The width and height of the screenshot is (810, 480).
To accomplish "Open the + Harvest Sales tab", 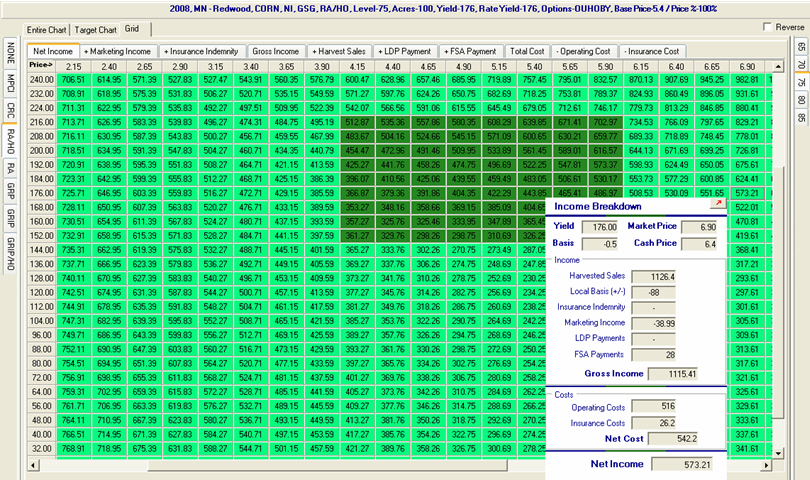I will click(x=338, y=51).
